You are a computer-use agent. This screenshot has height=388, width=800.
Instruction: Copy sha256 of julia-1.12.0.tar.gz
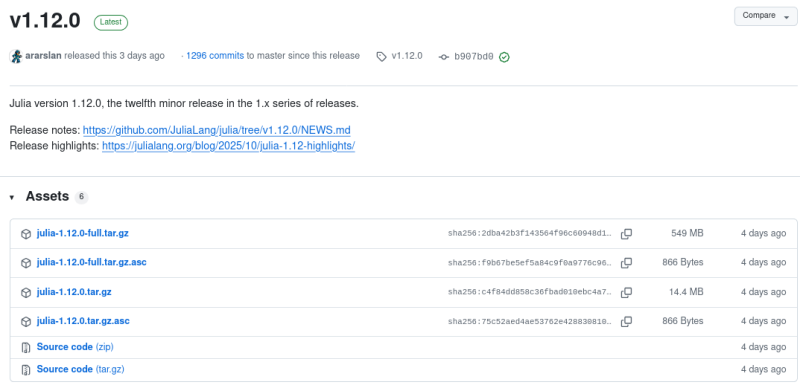click(x=626, y=293)
